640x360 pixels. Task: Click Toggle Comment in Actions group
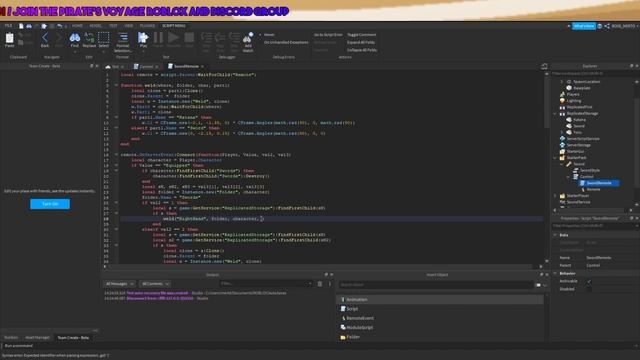362,35
